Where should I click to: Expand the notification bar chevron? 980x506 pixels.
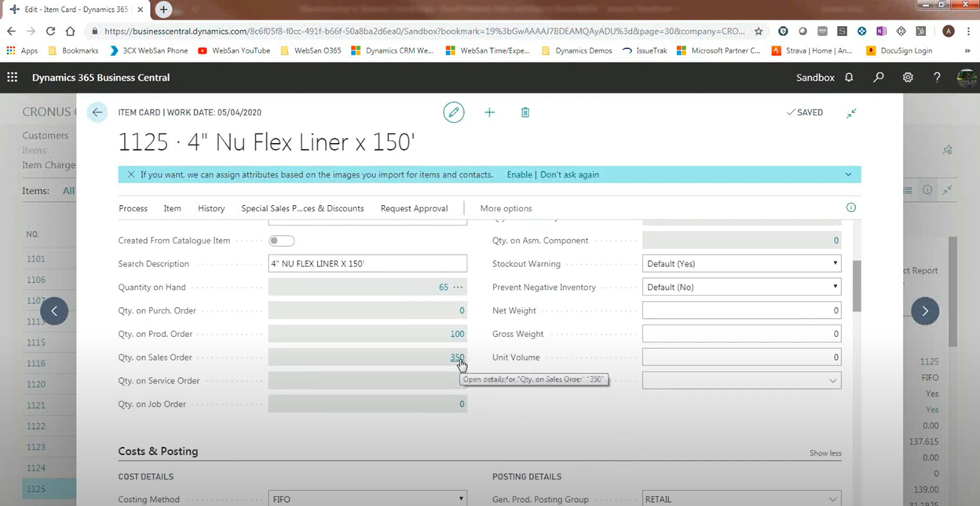pyautogui.click(x=848, y=174)
